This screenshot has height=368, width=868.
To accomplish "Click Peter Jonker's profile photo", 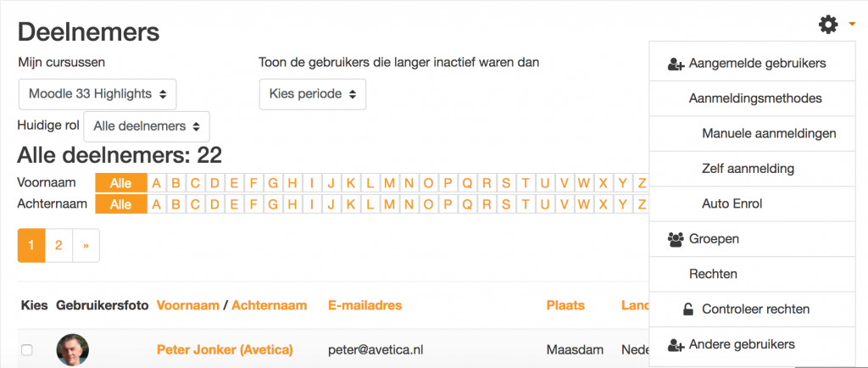I will tap(73, 349).
